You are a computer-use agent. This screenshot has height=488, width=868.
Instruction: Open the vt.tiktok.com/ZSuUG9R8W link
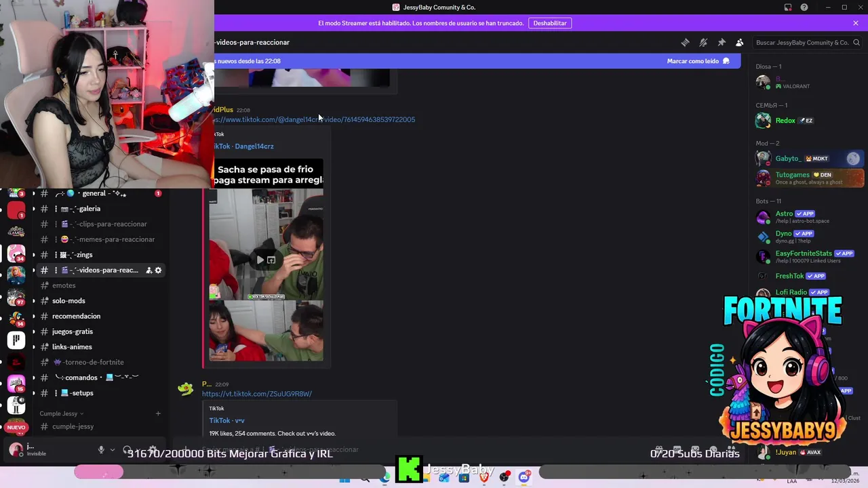257,394
